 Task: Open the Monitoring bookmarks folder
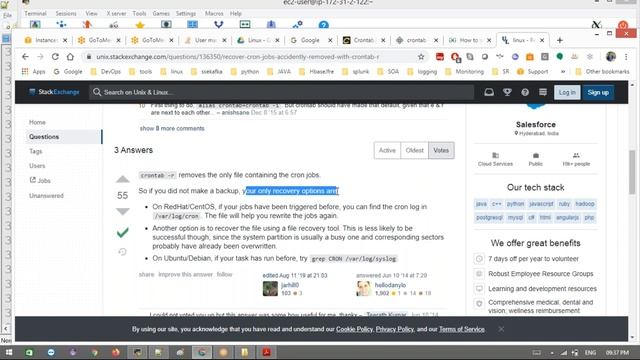click(x=464, y=71)
